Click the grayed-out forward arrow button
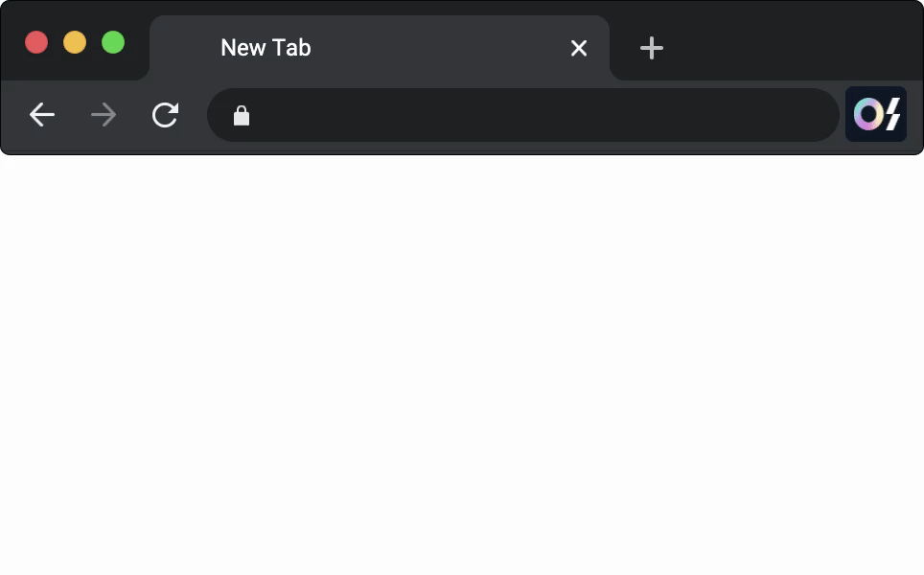This screenshot has height=575, width=924. tap(104, 115)
